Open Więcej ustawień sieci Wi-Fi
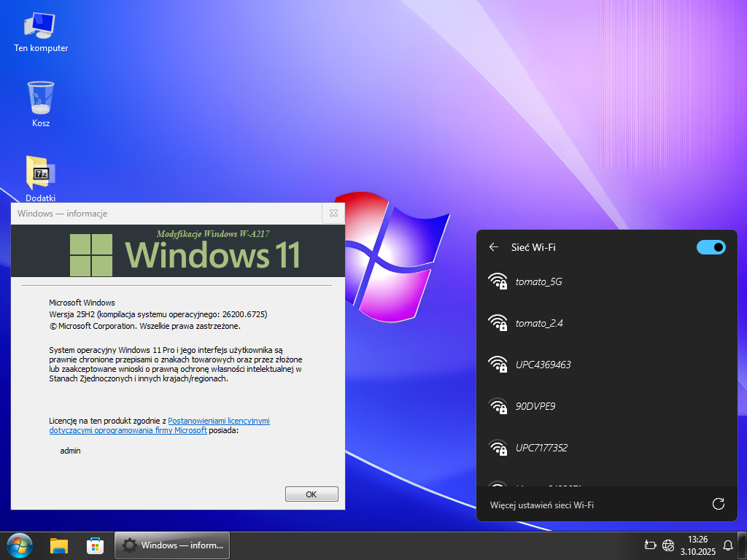This screenshot has height=560, width=747. click(541, 505)
